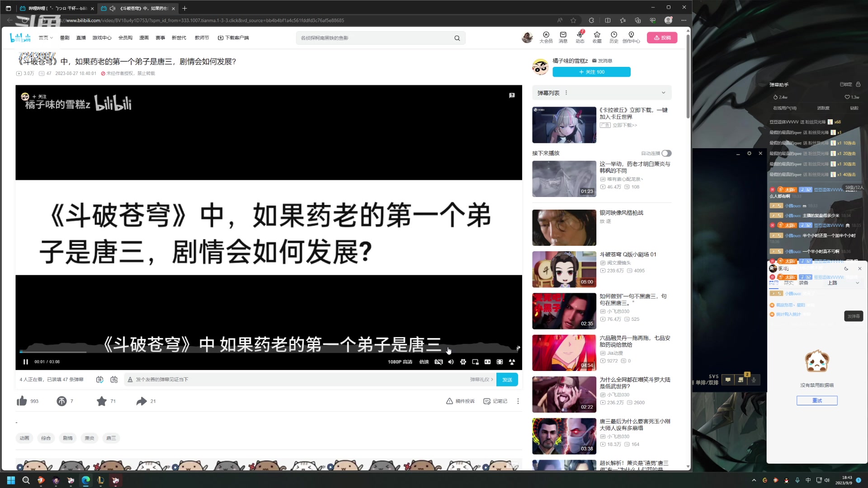The height and width of the screenshot is (488, 868).
Task: Click the video progress bar
Action: [x=269, y=352]
